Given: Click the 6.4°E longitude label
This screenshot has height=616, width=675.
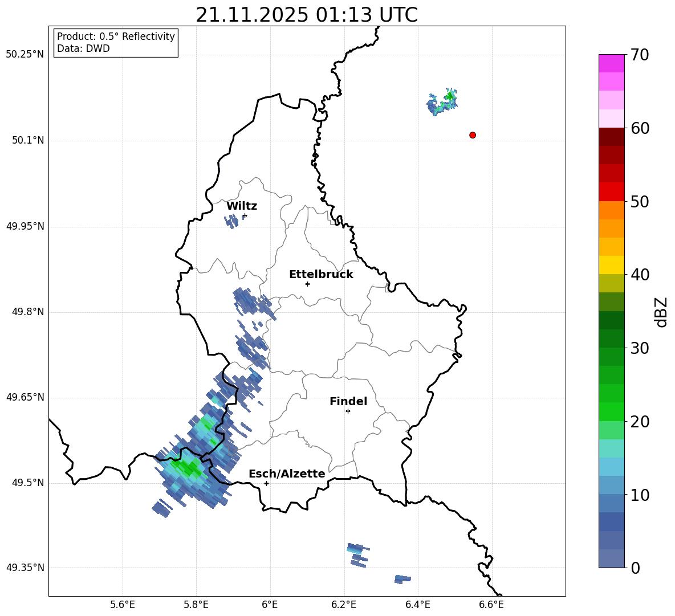Looking at the screenshot, I should coord(417,605).
